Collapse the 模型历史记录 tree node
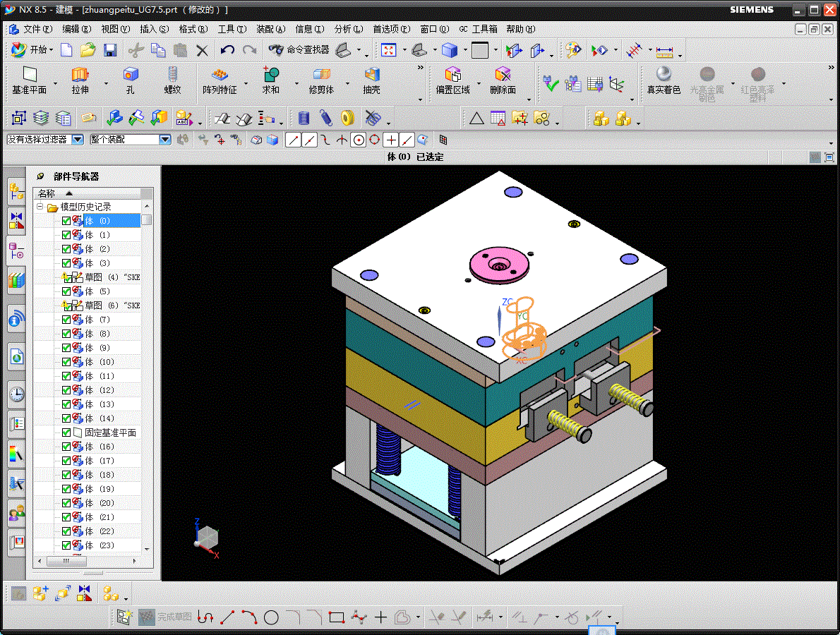840x635 pixels. coord(40,206)
